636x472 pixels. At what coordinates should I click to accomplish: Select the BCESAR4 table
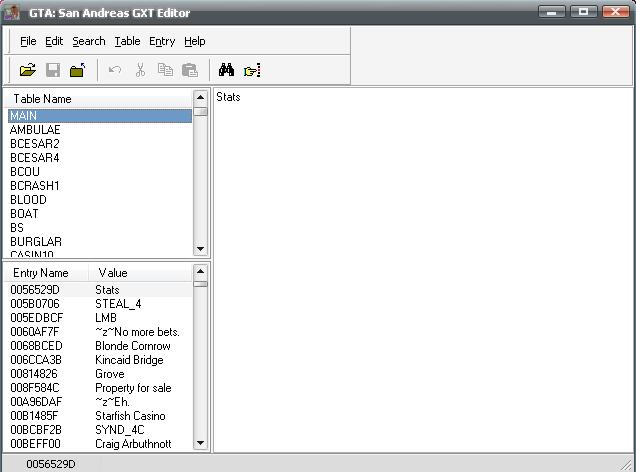(x=100, y=158)
